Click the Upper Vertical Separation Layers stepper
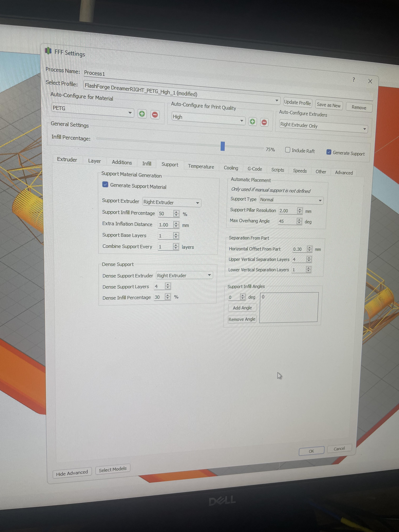Viewport: 399px width, 532px height. tap(309, 259)
